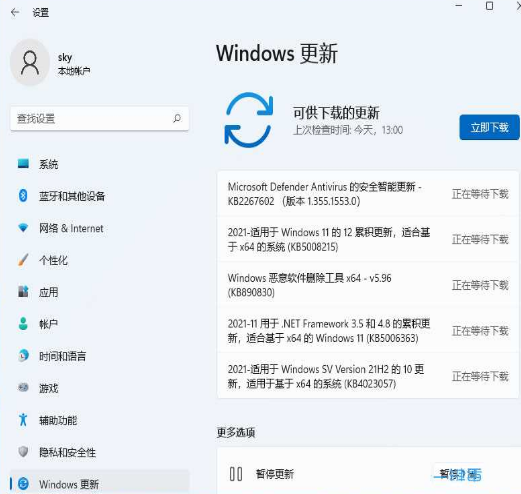521x494 pixels.
Task: Open 帐户 settings
Action: 100,324
